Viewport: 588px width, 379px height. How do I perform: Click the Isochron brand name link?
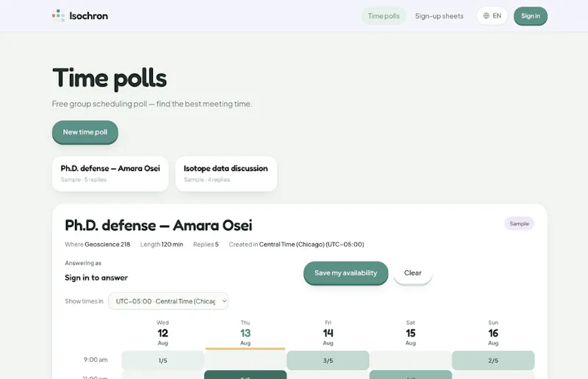88,15
